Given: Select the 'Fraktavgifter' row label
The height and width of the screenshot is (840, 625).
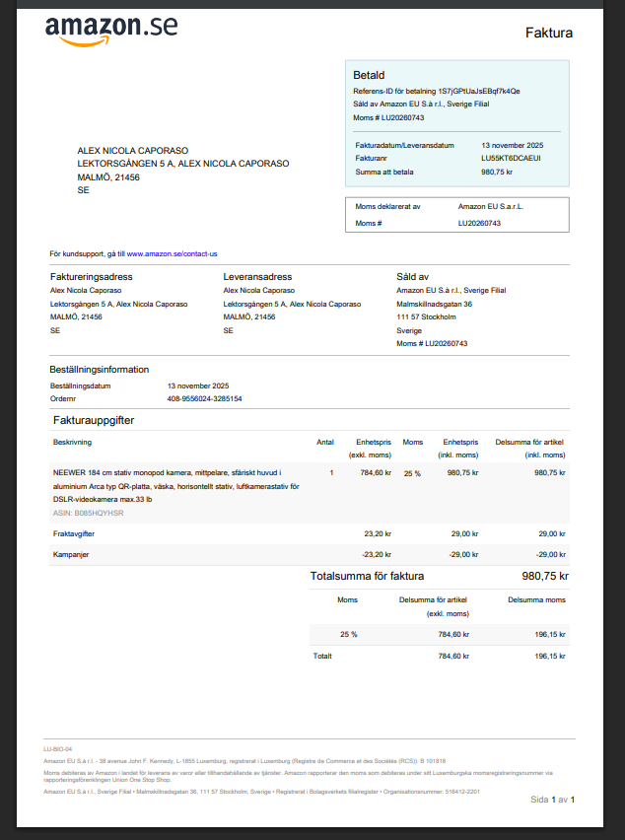Looking at the screenshot, I should 74,534.
